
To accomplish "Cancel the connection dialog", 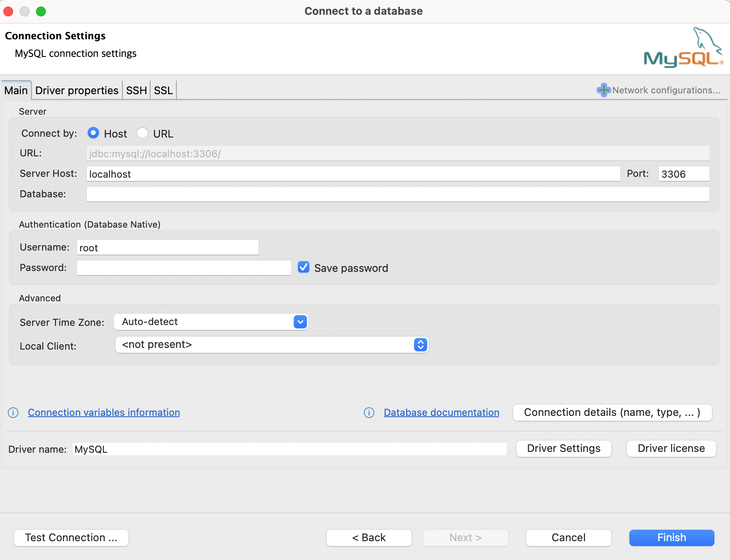I will pos(569,538).
